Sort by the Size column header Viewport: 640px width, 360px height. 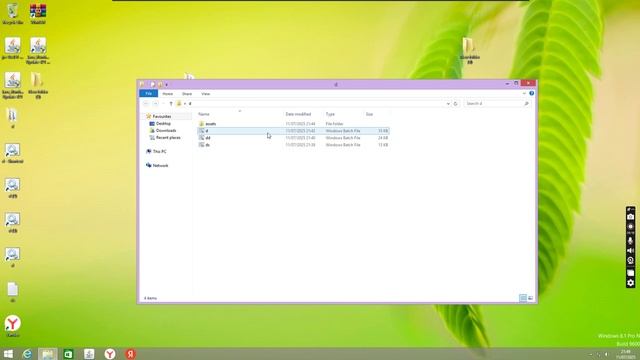(376, 114)
